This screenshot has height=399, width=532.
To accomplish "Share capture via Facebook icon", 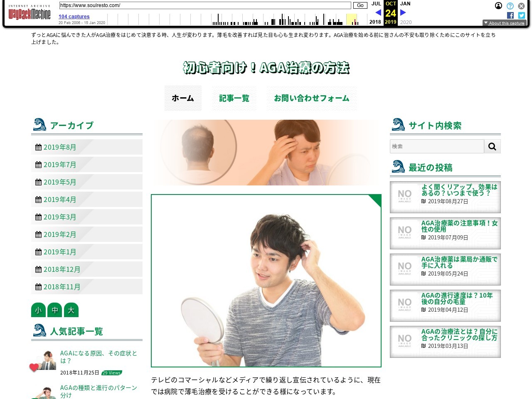I will (x=510, y=15).
